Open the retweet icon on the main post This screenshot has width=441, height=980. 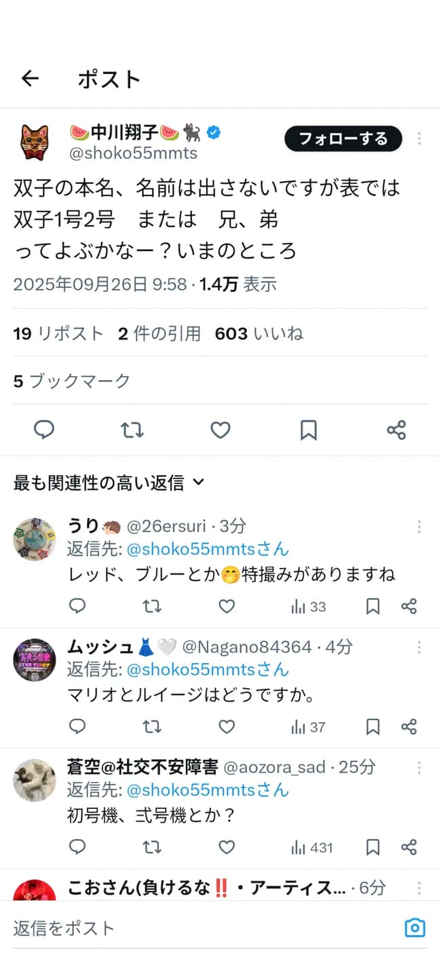[x=132, y=430]
